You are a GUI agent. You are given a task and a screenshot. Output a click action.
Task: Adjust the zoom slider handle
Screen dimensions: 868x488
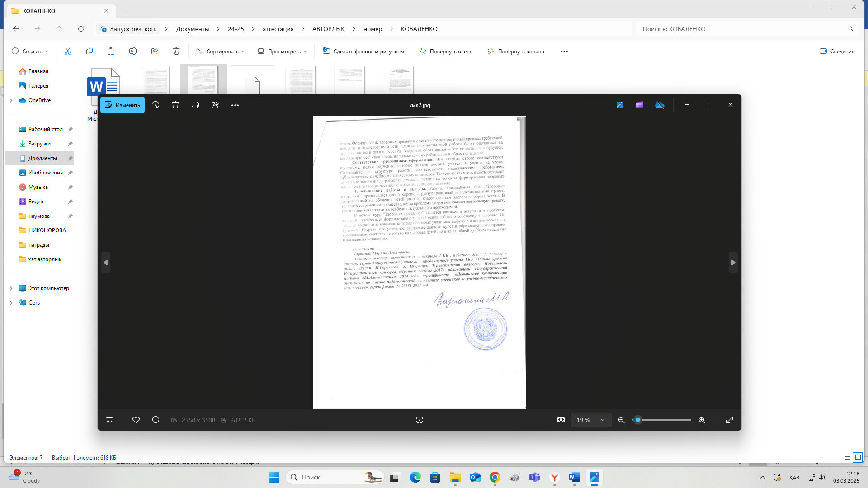coord(638,420)
